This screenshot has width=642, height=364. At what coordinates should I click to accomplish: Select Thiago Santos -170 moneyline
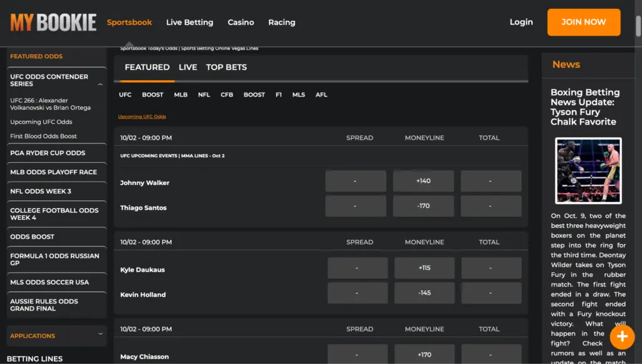424,206
